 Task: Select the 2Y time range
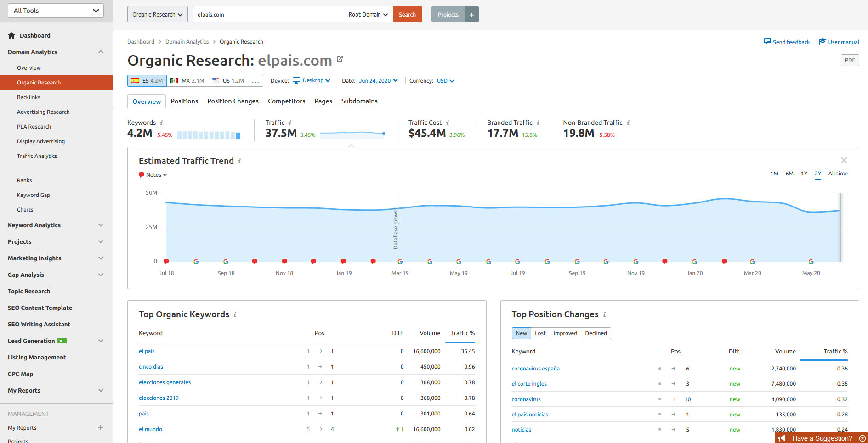pos(818,174)
